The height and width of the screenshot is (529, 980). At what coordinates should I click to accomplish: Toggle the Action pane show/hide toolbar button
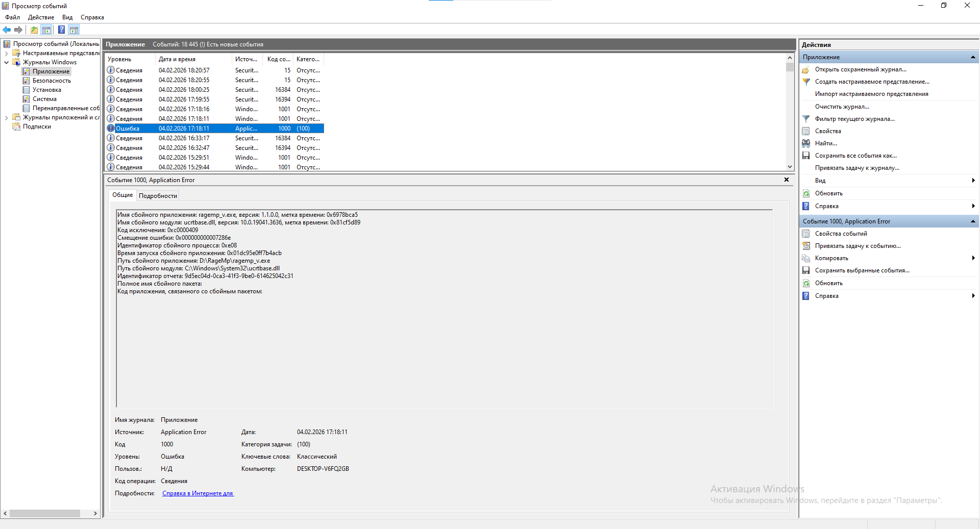click(74, 30)
